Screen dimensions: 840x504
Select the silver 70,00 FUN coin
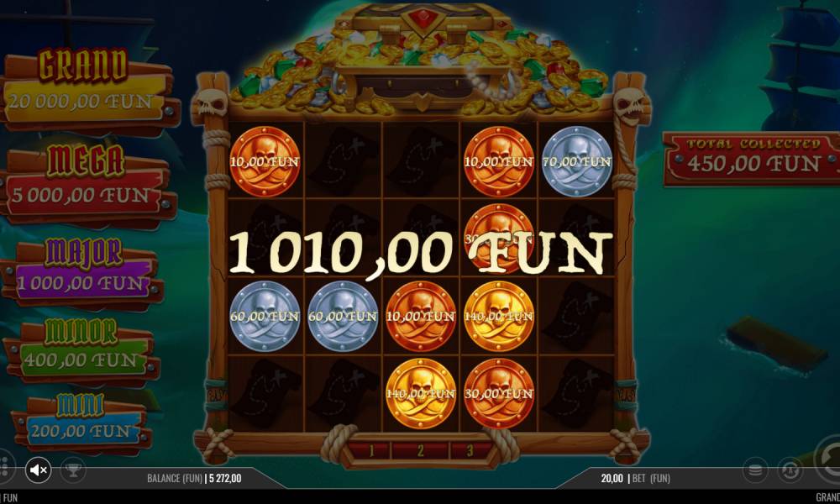pos(577,162)
